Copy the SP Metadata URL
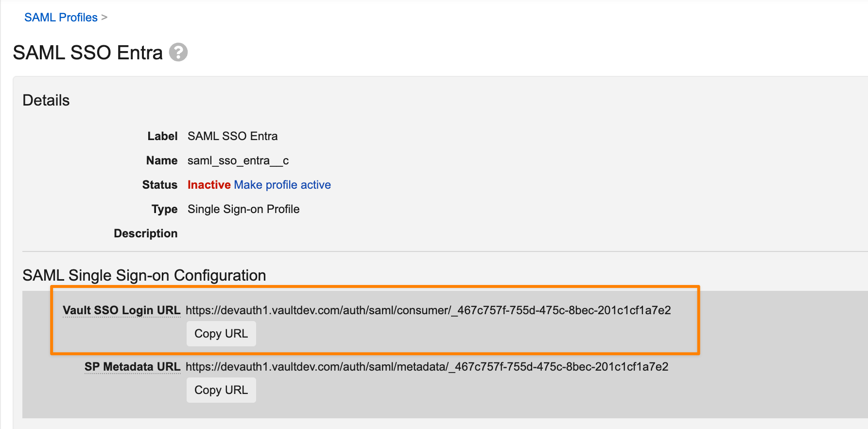 pyautogui.click(x=221, y=390)
